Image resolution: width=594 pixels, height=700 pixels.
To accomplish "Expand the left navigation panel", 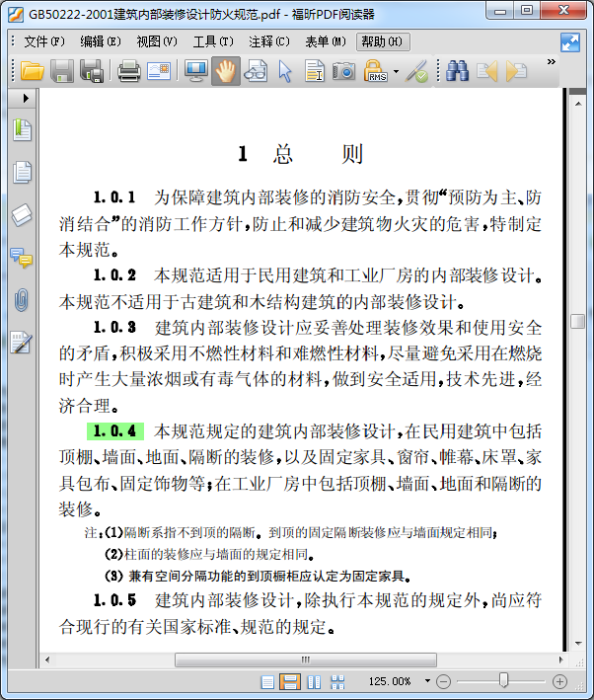I will point(26,98).
